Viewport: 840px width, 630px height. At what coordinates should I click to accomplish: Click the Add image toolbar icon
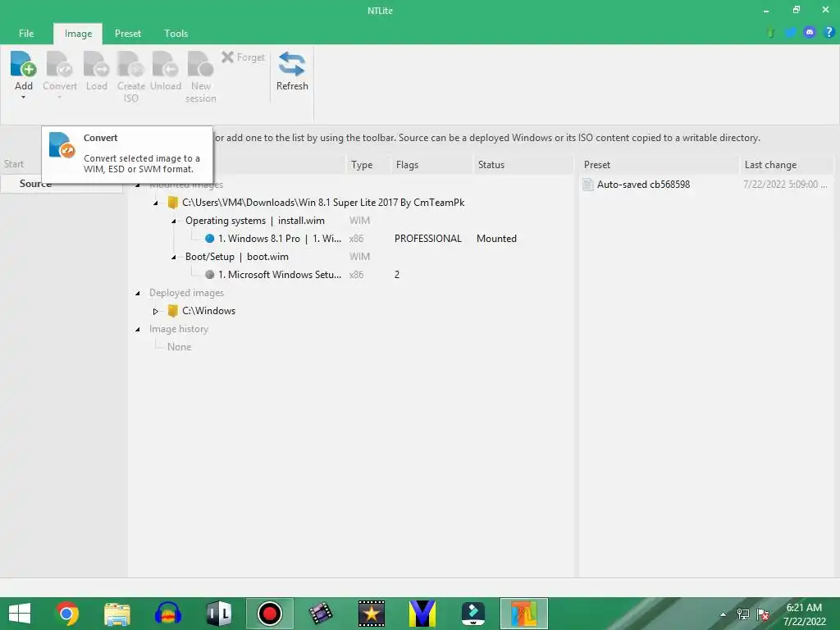click(23, 65)
